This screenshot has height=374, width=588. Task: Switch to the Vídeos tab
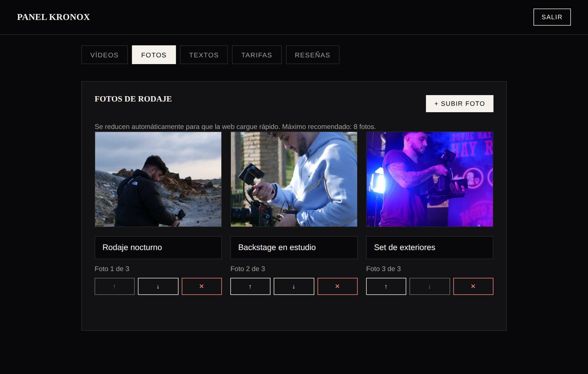pyautogui.click(x=104, y=55)
